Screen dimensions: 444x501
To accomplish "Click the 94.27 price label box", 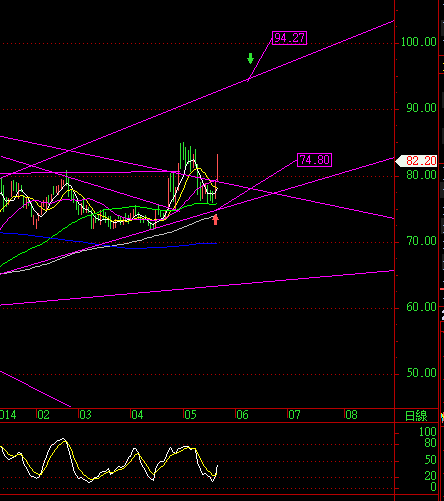I will (289, 38).
